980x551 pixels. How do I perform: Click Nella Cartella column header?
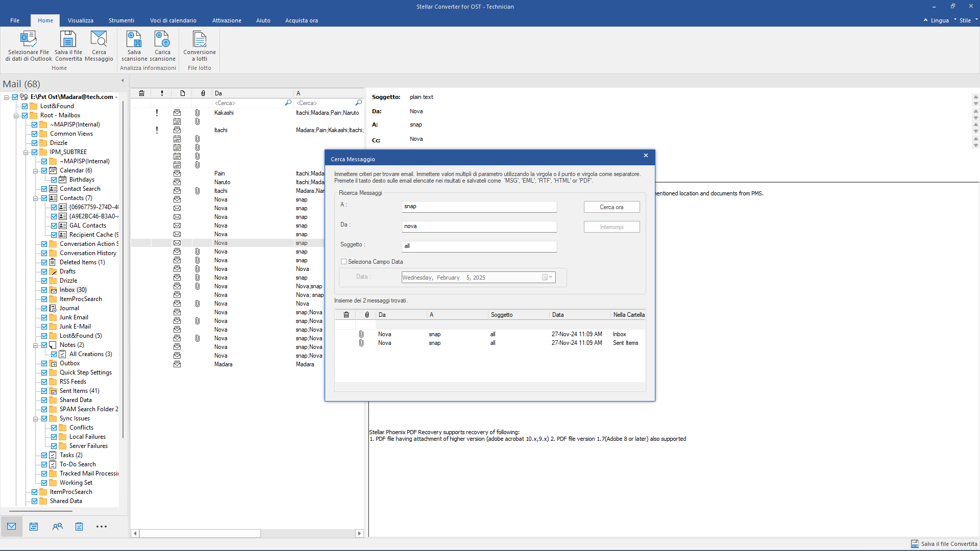point(628,315)
